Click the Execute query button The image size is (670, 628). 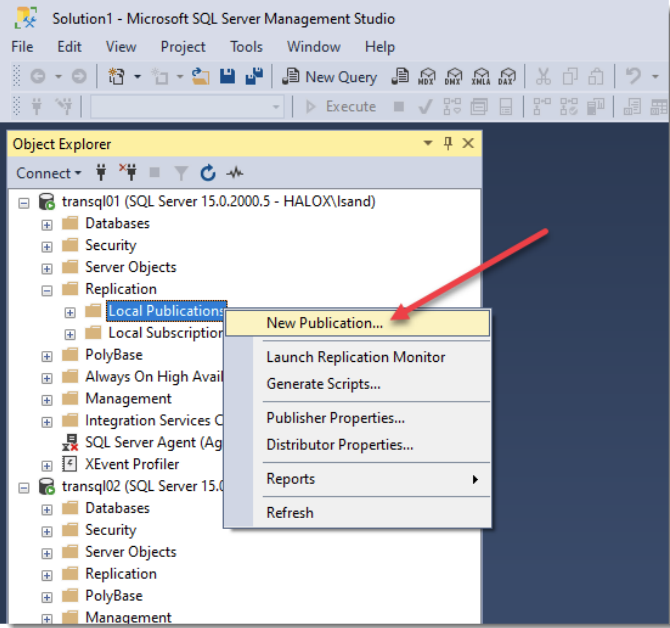click(341, 106)
